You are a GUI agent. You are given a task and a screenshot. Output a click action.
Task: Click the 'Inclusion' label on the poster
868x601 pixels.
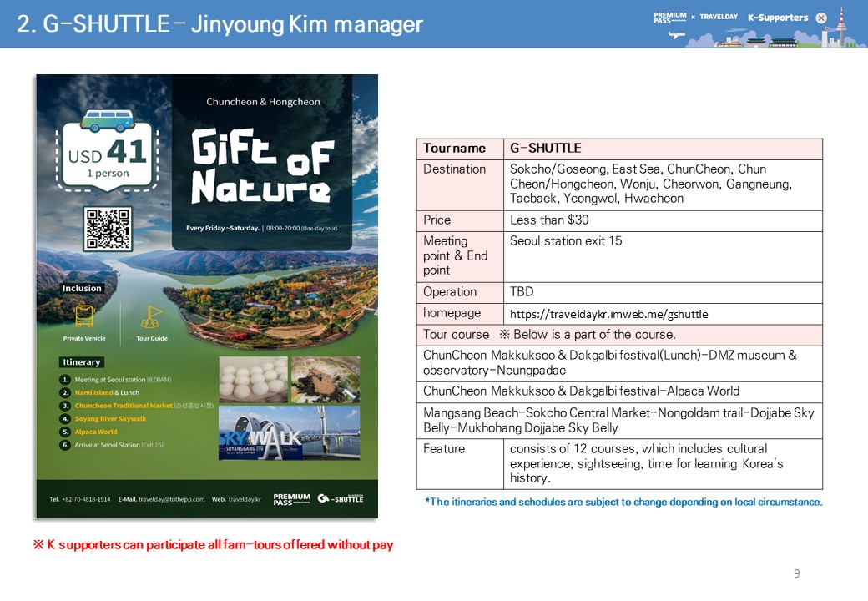click(x=82, y=288)
